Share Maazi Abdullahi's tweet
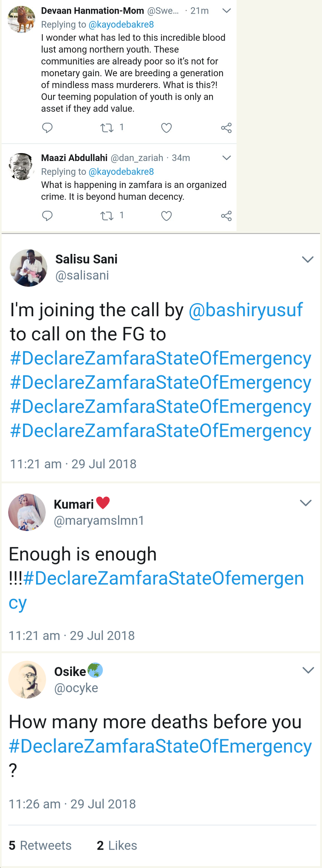 click(226, 216)
